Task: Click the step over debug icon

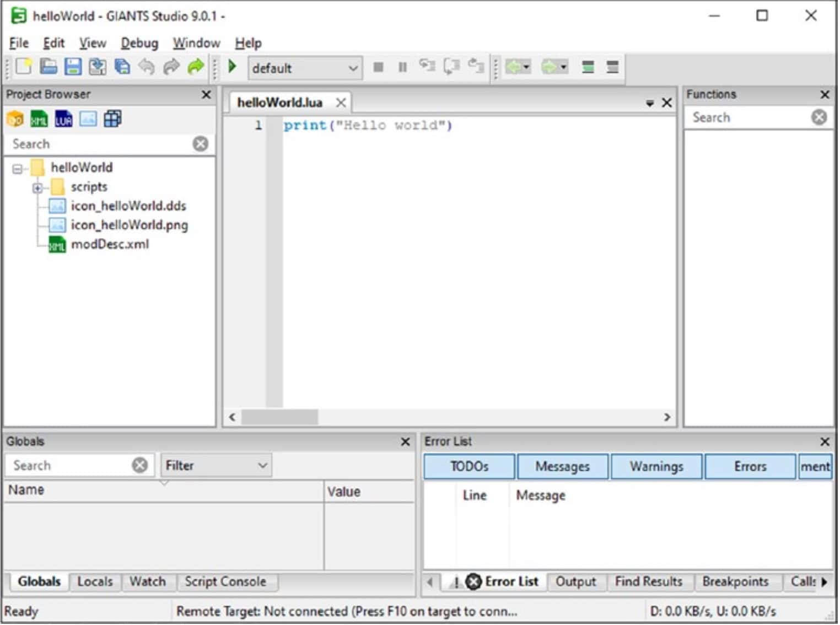Action: pyautogui.click(x=451, y=66)
